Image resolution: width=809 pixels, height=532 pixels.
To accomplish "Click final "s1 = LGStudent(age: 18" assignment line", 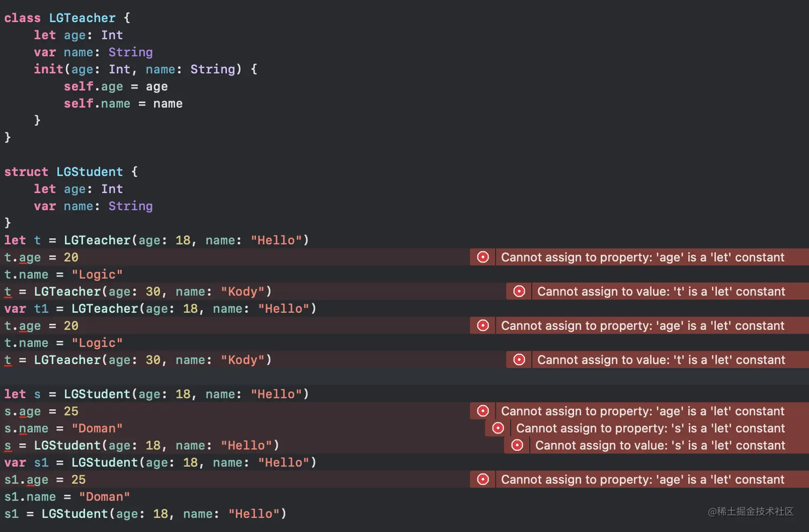I will [x=145, y=514].
